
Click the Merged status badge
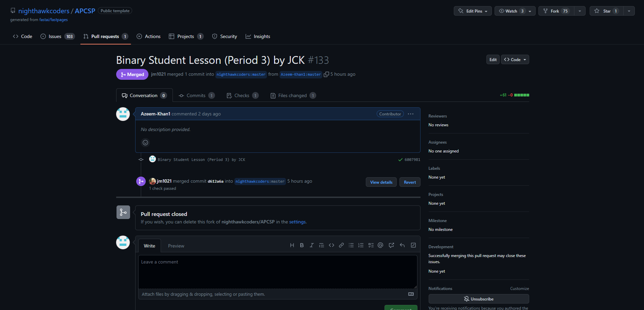coord(132,74)
